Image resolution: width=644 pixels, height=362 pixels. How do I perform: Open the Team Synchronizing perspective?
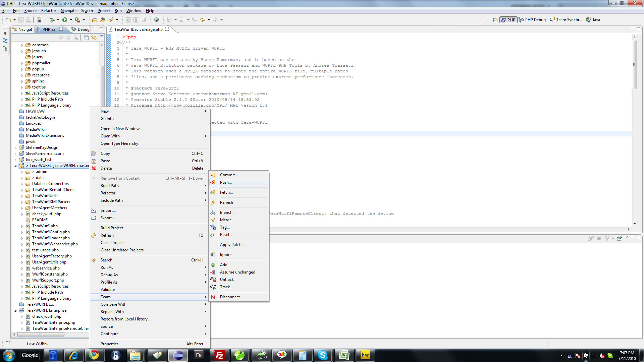pyautogui.click(x=567, y=19)
